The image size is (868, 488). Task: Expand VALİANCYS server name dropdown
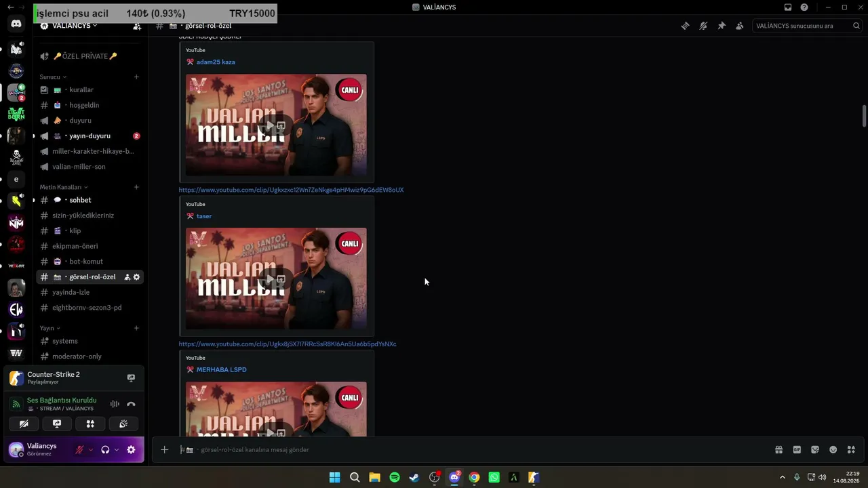point(74,26)
